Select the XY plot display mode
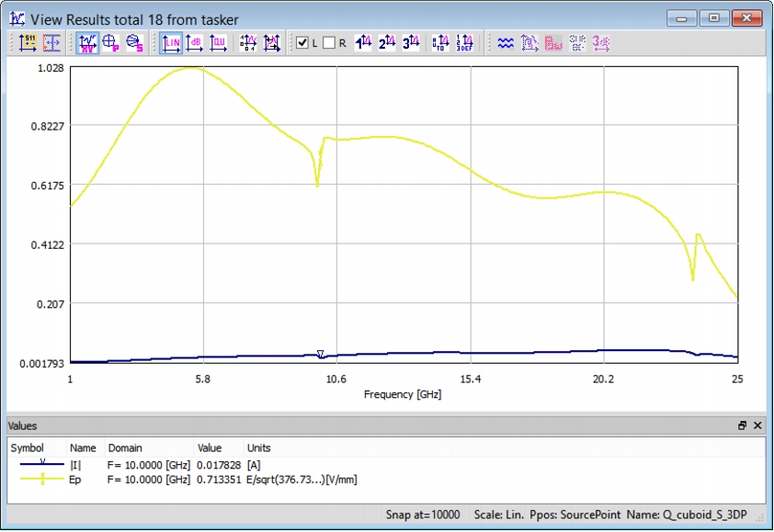The width and height of the screenshot is (774, 532). 87,43
